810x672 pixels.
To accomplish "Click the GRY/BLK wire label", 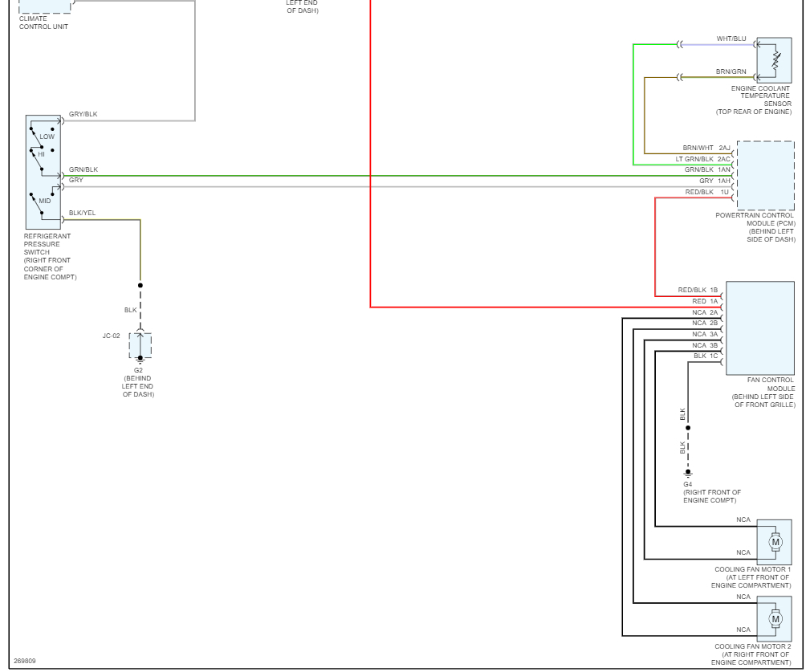I will click(83, 114).
